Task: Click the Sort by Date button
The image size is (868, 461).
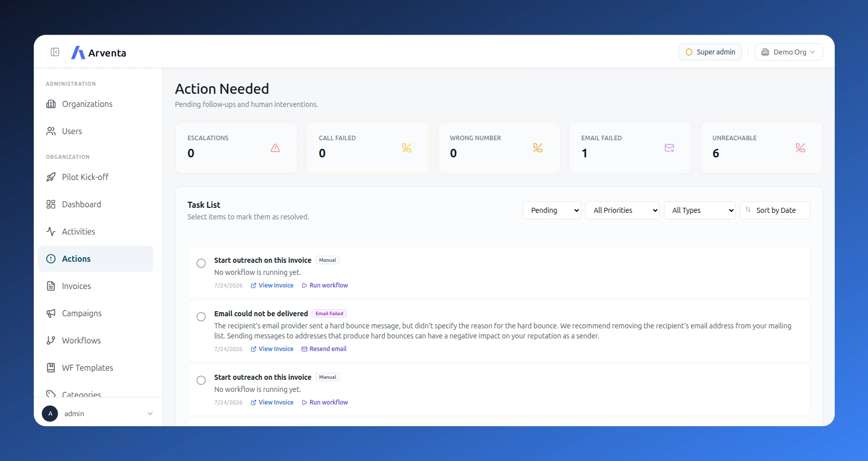Action: pos(775,210)
